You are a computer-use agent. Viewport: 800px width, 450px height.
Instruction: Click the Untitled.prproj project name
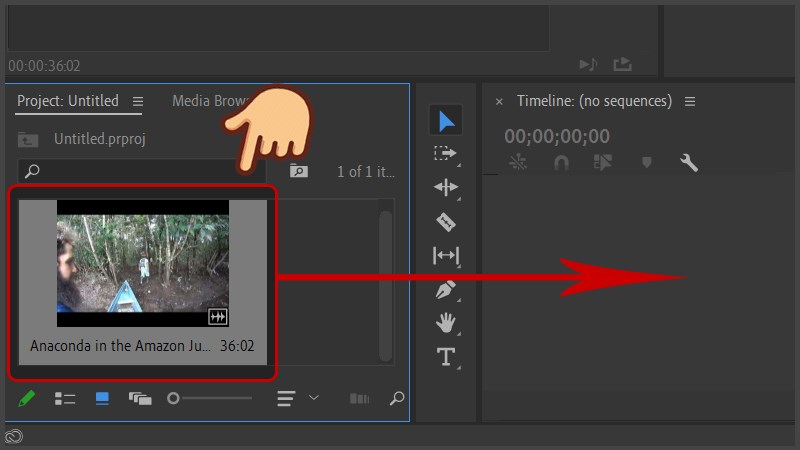point(100,139)
